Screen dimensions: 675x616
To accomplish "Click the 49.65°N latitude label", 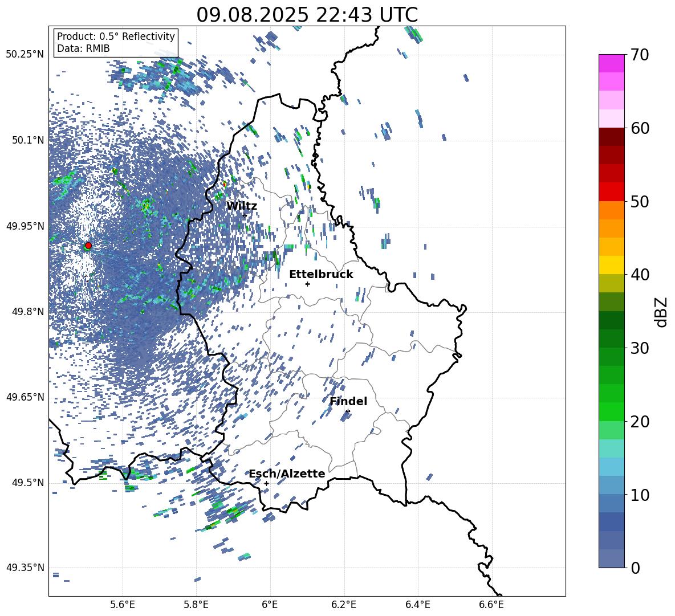I will click(x=25, y=397).
